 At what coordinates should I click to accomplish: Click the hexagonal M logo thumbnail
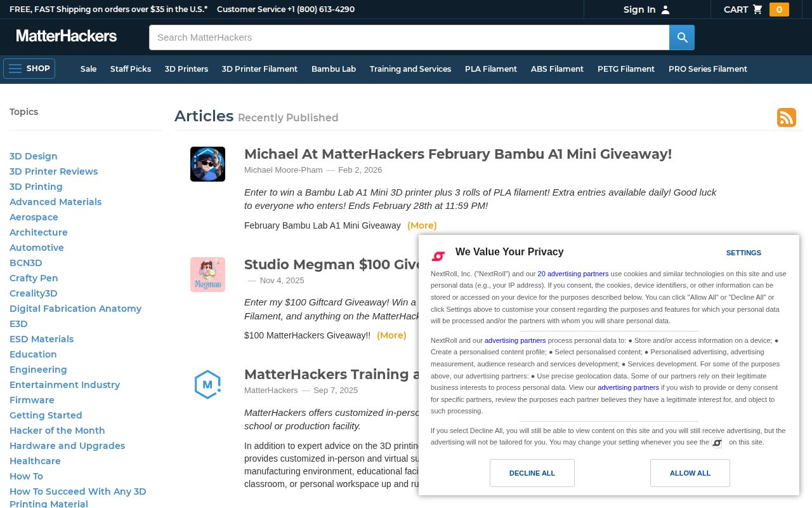pyautogui.click(x=207, y=384)
